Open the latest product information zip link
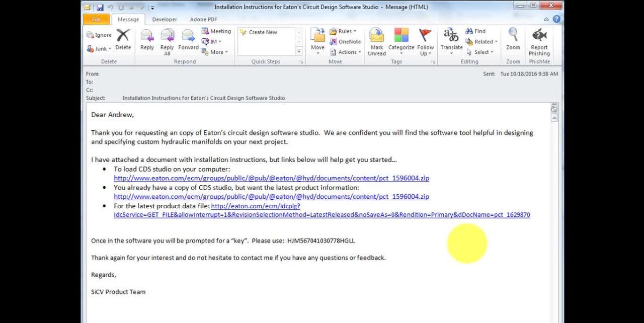644x323 pixels. click(271, 197)
